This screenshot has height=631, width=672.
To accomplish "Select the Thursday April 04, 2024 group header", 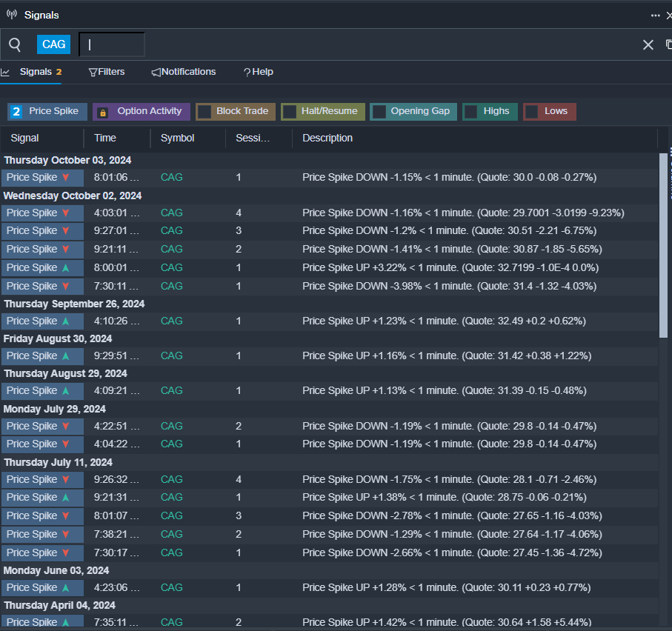I will [59, 605].
